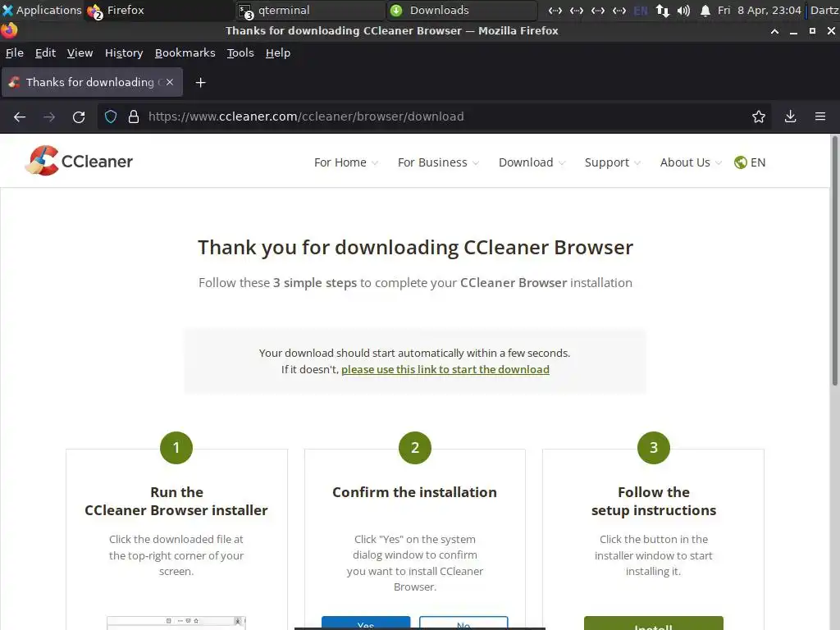Click the 'Run the CCleaner Browser installer' heading

176,501
